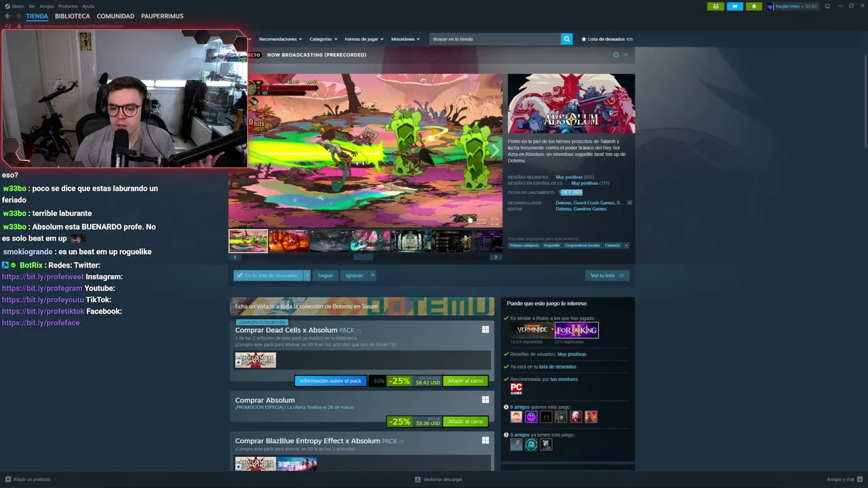Click the Cooperativos locales tag
This screenshot has width=868, height=488.
(583, 245)
